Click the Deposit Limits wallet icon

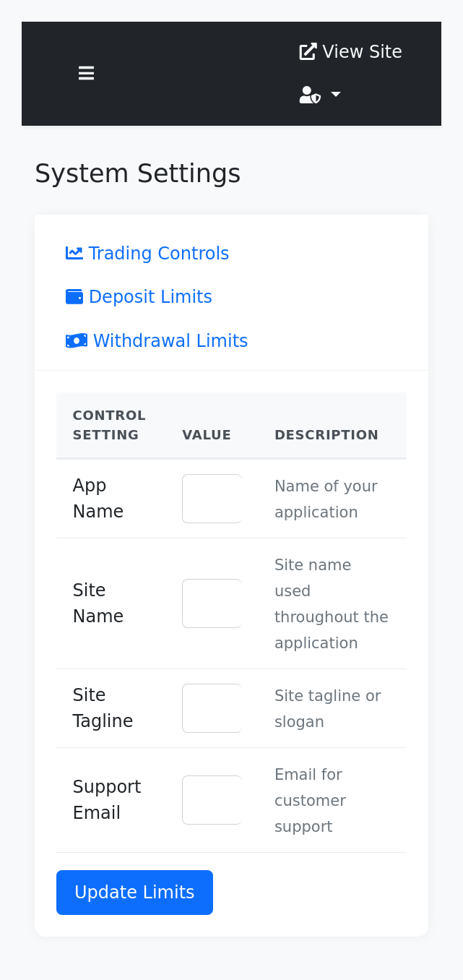click(74, 296)
